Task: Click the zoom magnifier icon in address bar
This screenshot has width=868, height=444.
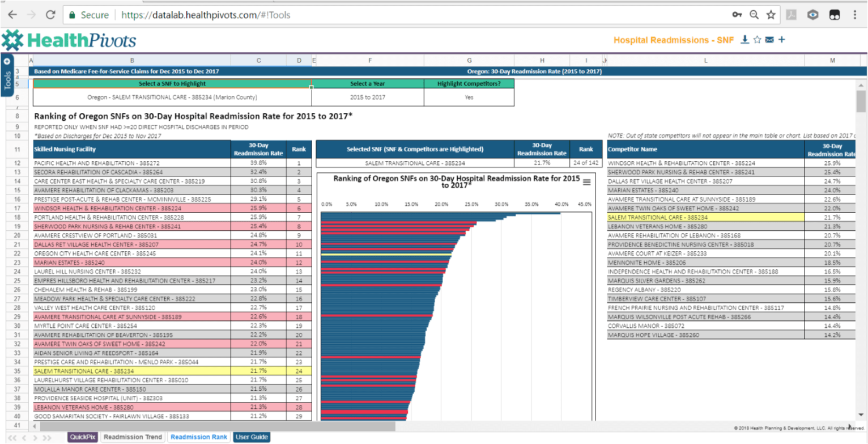Action: click(754, 15)
